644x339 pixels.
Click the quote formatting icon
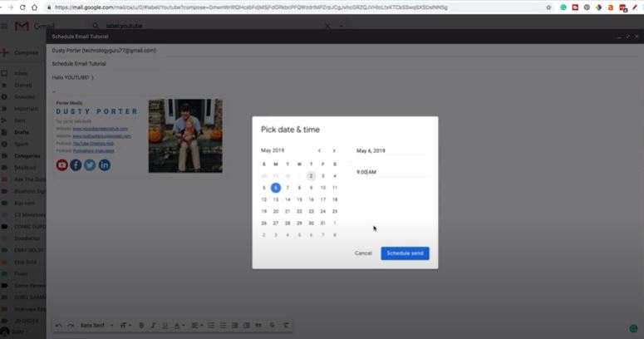click(x=258, y=326)
